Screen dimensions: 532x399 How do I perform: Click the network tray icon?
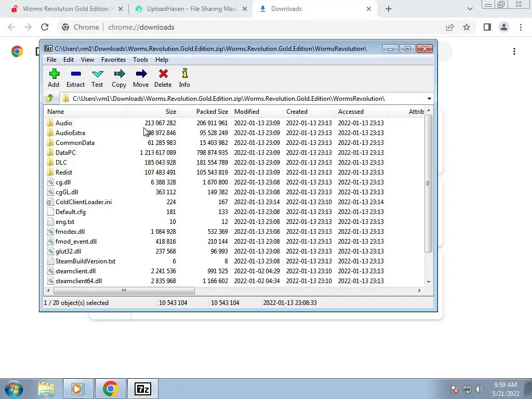467,389
